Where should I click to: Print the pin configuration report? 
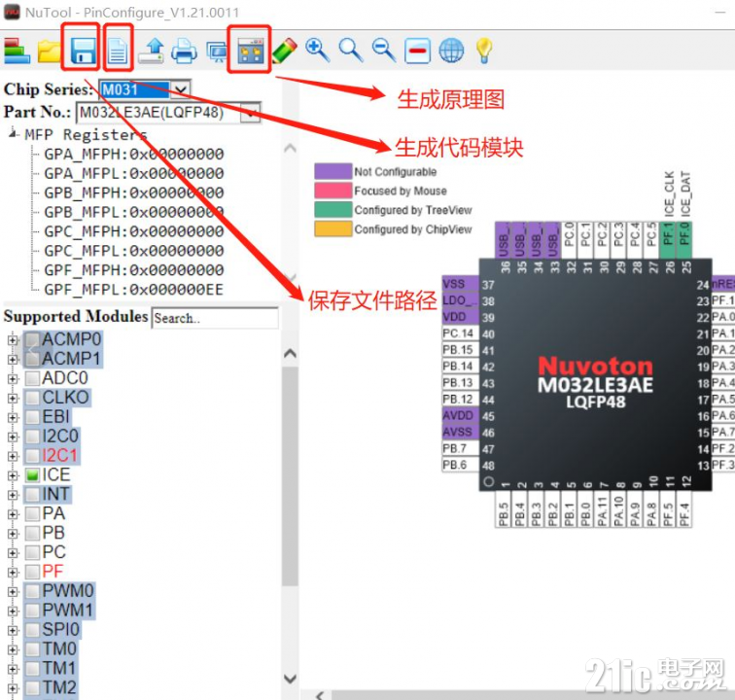184,51
